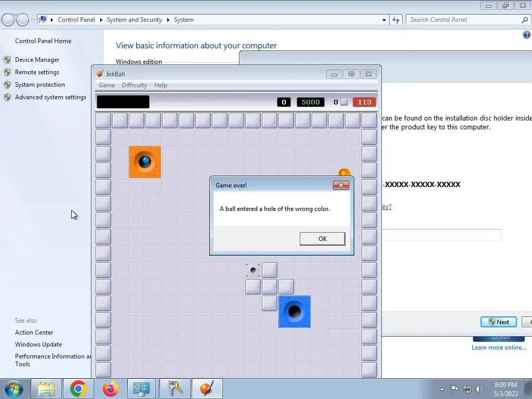Open Remote settings link
Screen dimensions: 532x399
tap(37, 72)
